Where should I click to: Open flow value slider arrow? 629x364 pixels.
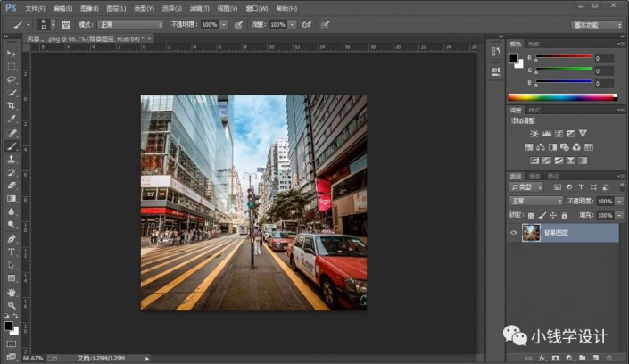292,25
